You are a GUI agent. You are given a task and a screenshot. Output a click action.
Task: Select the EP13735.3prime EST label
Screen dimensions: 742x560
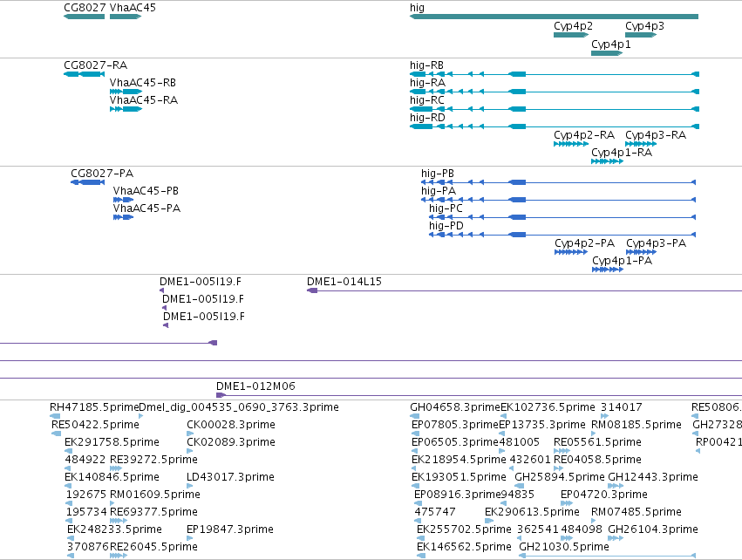542,425
